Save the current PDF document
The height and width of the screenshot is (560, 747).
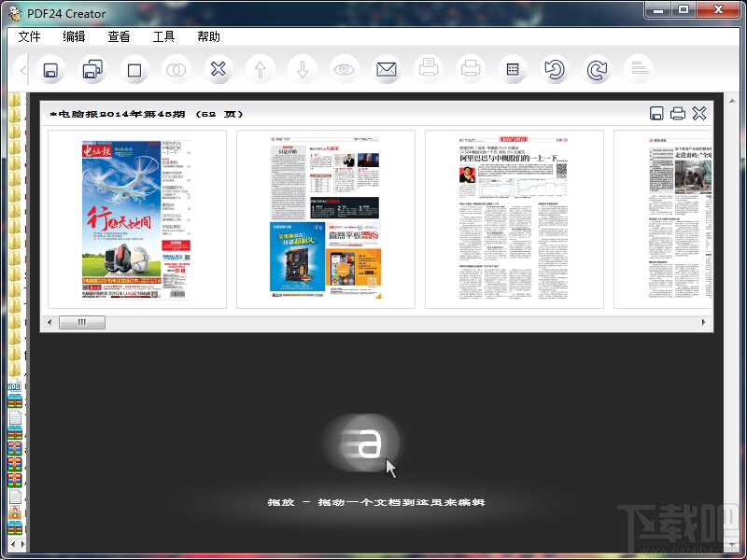coord(49,69)
